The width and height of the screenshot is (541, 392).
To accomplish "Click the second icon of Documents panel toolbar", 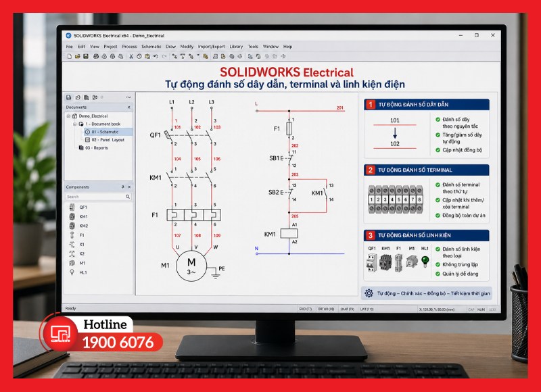I will pyautogui.click(x=78, y=97).
